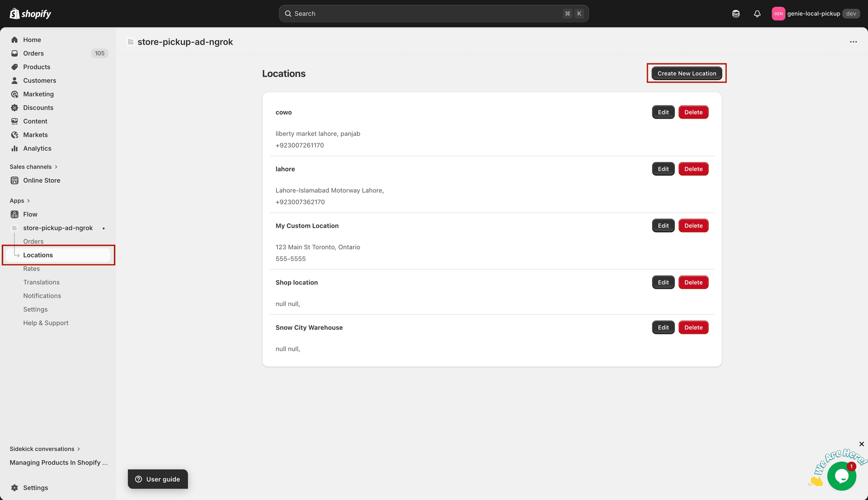
Task: Open the more actions kebab menu
Action: click(854, 42)
